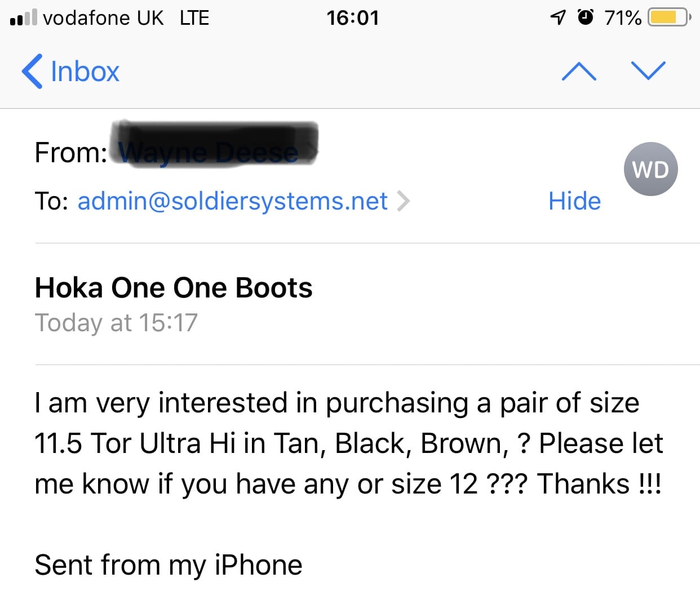Tap the Sent from my iPhone signature
Screen dimensions: 700x600
[x=169, y=565]
